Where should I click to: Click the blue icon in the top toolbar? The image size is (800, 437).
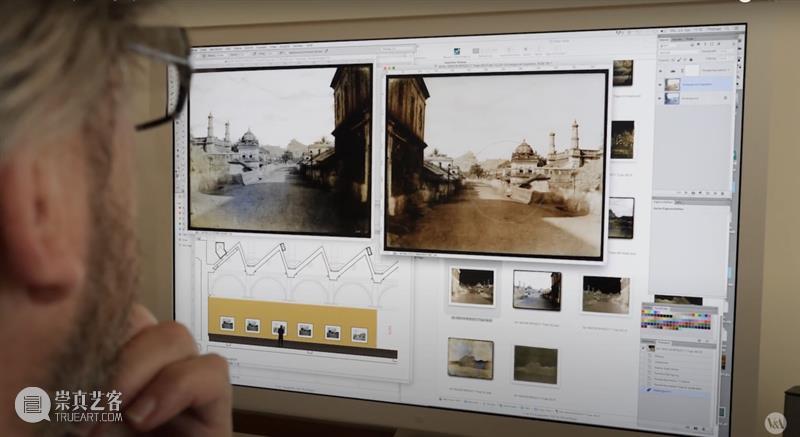tap(457, 52)
